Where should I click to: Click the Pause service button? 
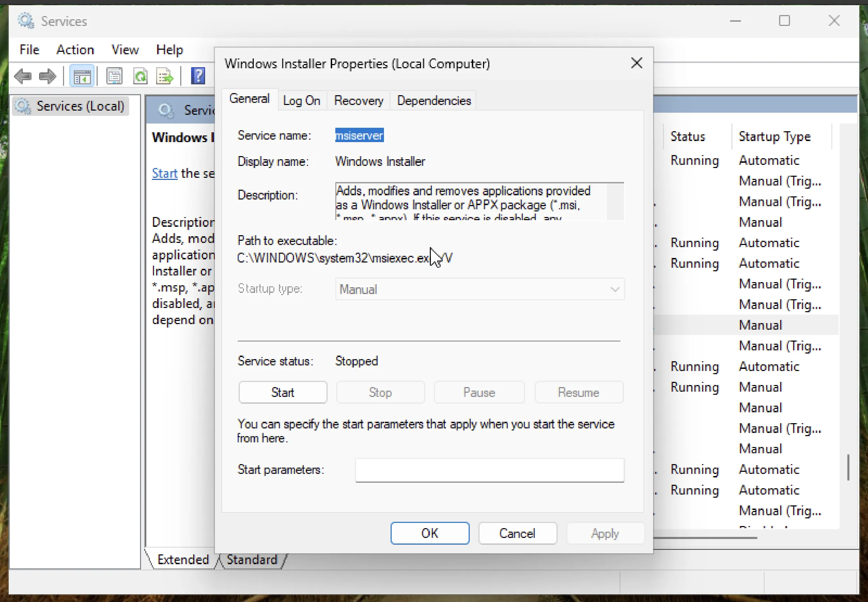(x=479, y=392)
